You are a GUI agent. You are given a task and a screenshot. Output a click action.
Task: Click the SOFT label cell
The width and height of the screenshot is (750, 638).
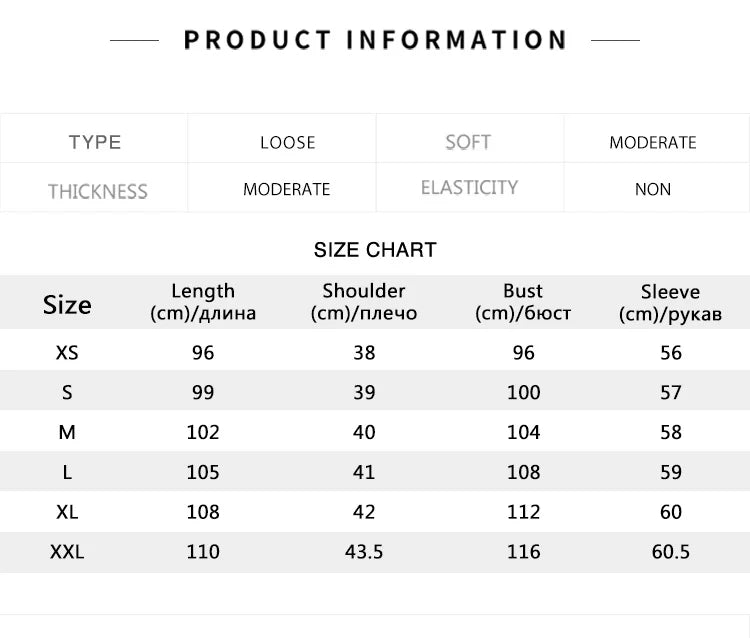coord(468,142)
